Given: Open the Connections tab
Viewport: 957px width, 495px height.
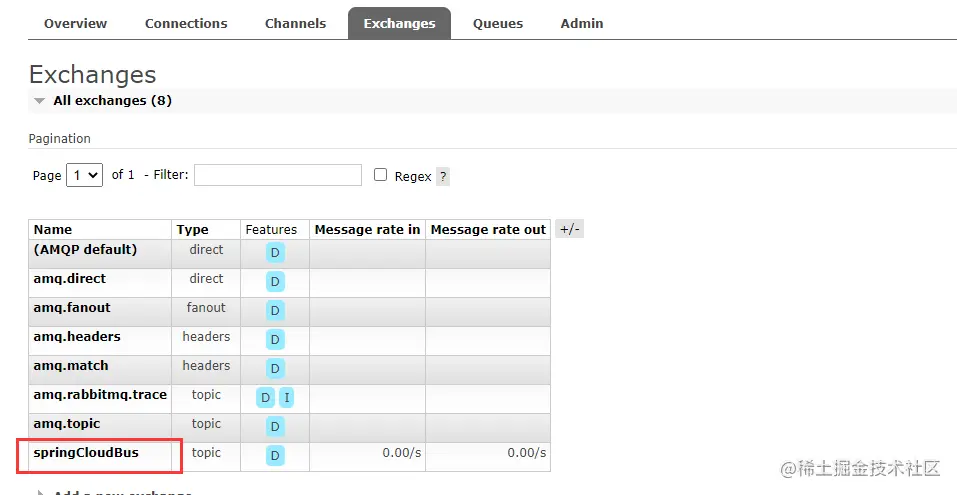Looking at the screenshot, I should (186, 23).
